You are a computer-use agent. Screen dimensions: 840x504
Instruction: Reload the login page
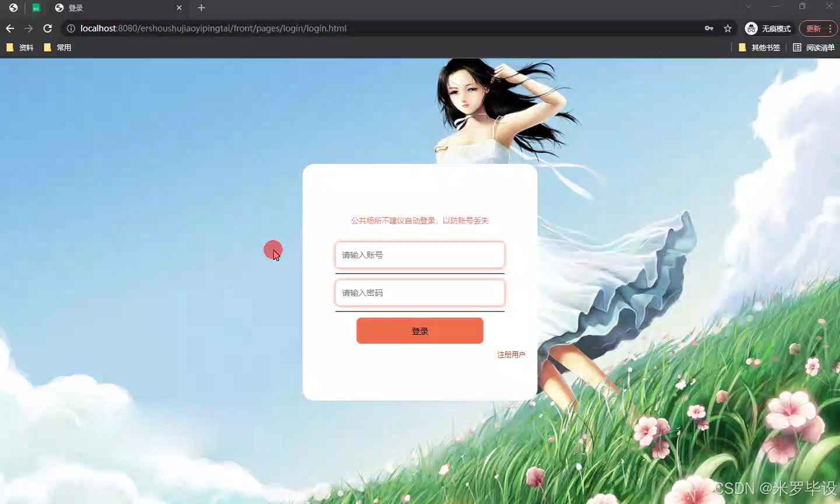pos(48,28)
